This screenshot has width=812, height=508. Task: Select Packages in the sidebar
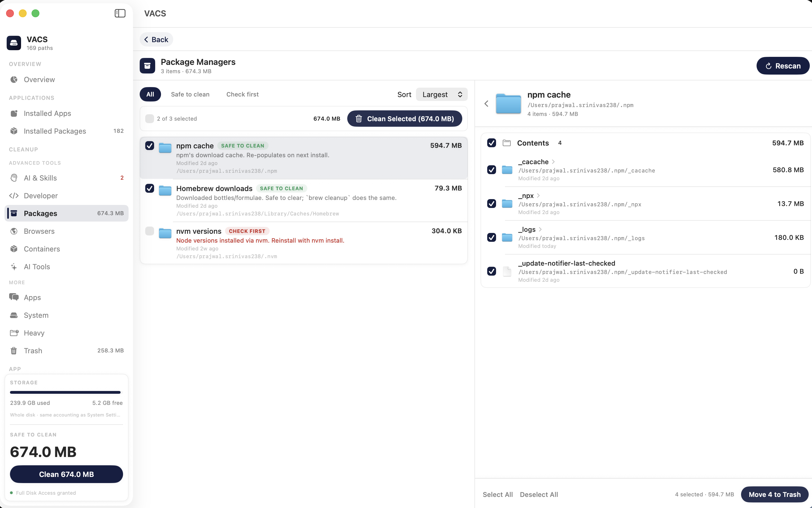[x=67, y=213]
